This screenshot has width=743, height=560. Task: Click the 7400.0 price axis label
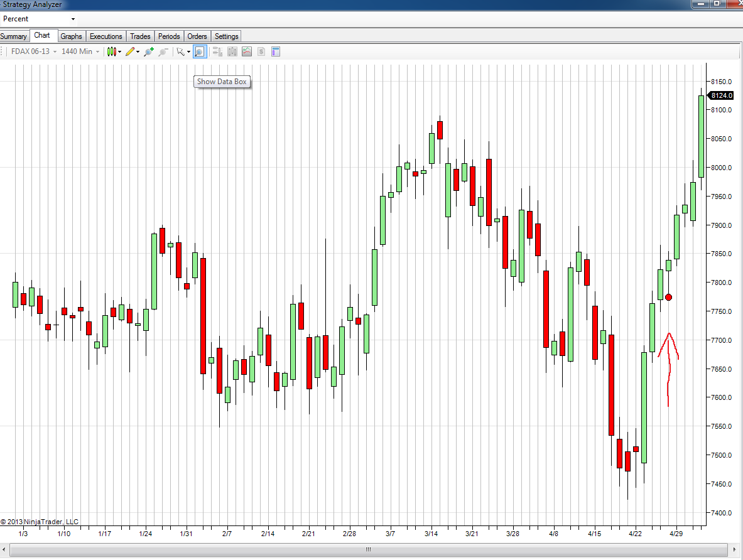click(721, 513)
